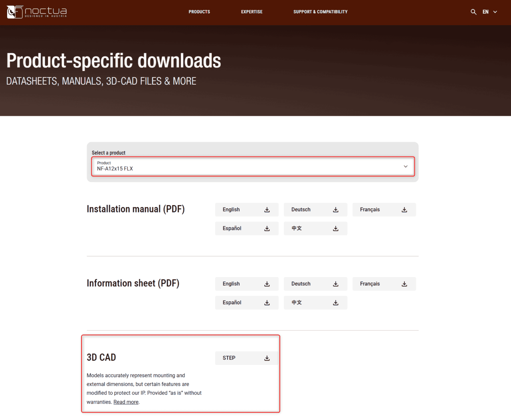Download icon for Español information sheet
This screenshot has height=420, width=511.
point(267,303)
